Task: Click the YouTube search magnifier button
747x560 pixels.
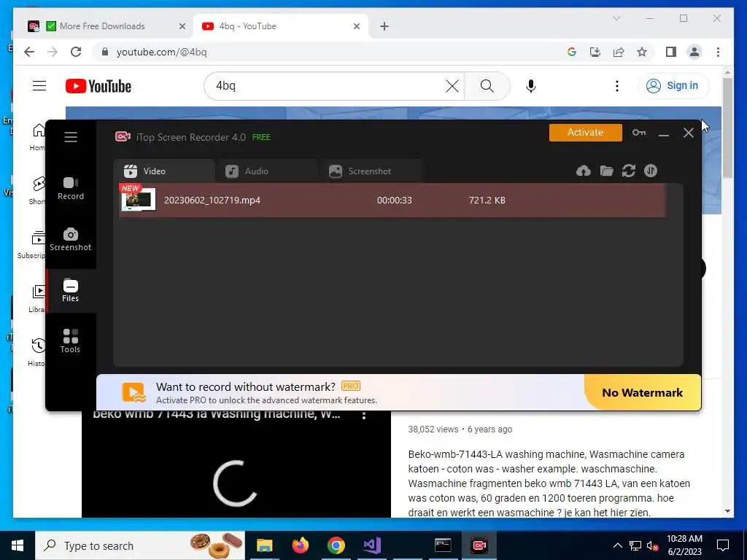Action: 487,86
